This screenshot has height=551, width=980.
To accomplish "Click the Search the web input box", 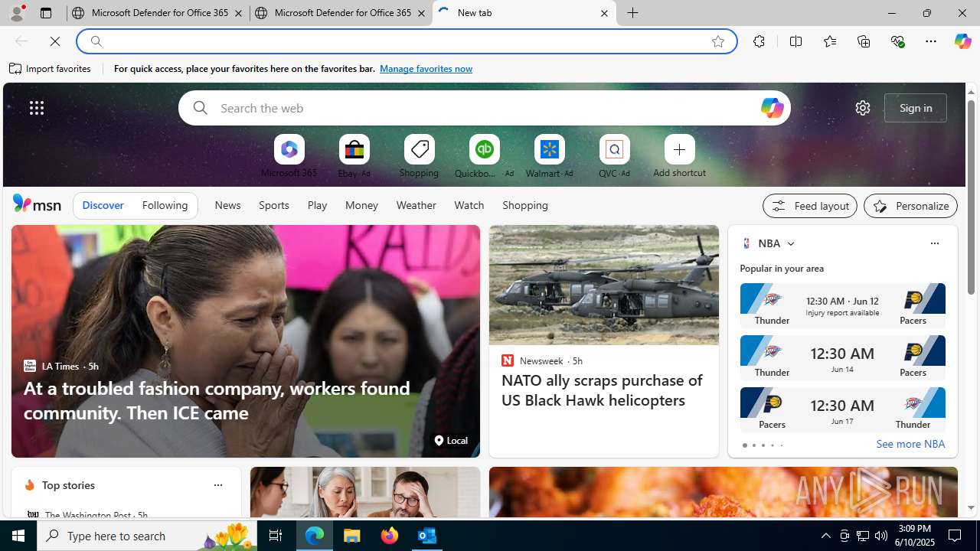I will (484, 108).
